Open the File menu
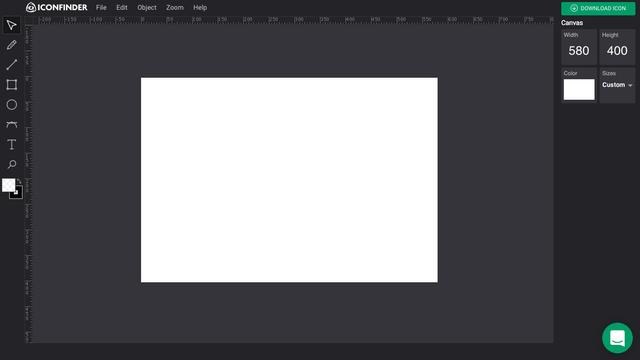 tap(101, 7)
